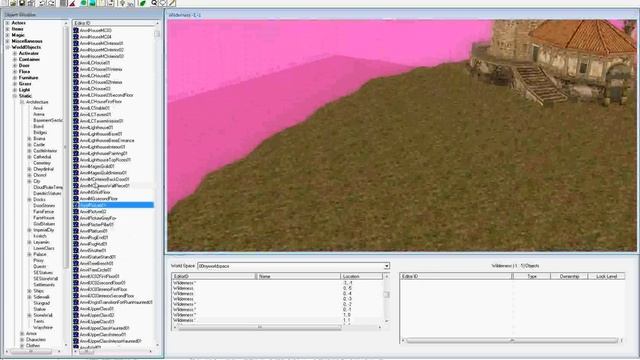Click the icon beside AnvilTreeBench01

[76, 263]
